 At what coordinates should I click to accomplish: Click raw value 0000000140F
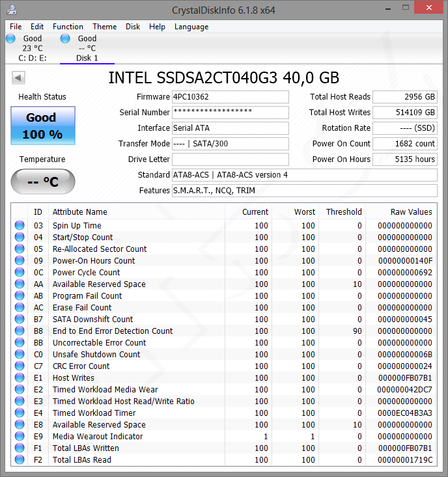coord(405,260)
